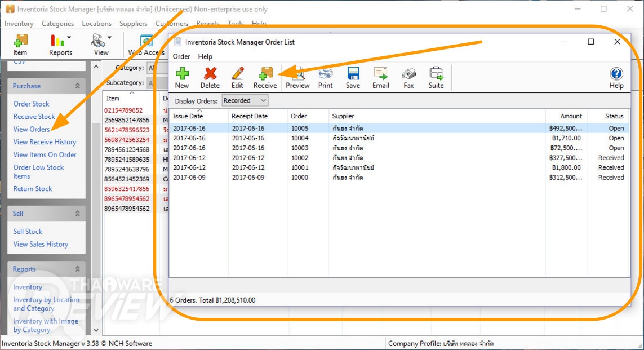644x350 pixels.
Task: Select order 10001 row
Action: tap(399, 167)
